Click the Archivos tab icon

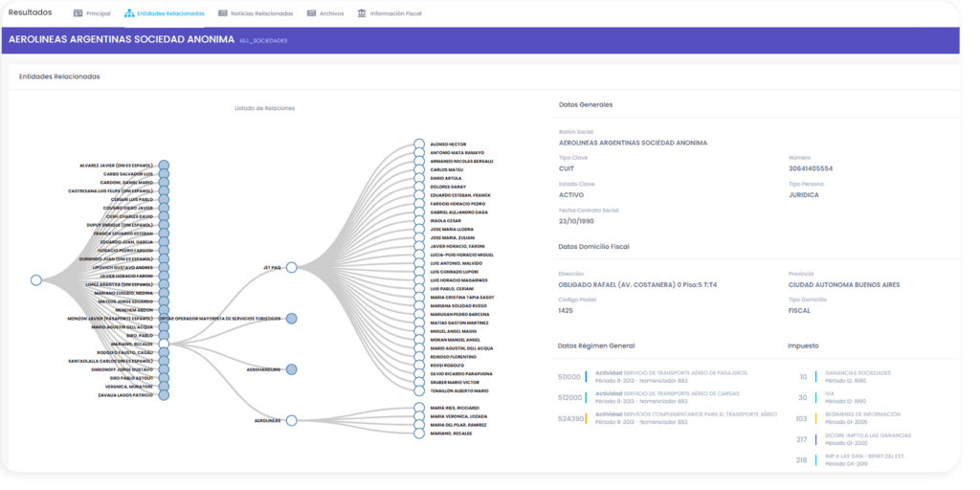[x=311, y=14]
